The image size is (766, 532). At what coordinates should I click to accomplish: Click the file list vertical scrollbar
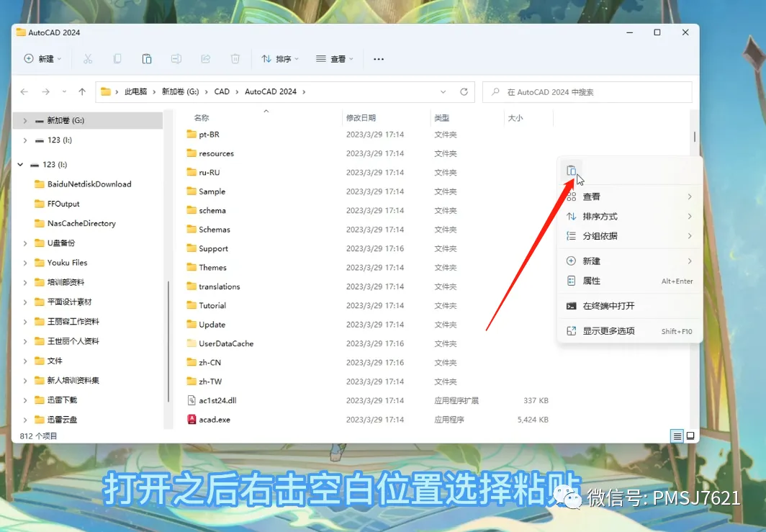point(694,136)
